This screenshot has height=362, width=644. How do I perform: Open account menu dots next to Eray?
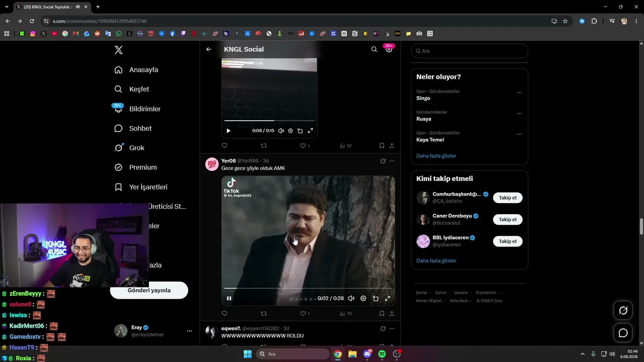pyautogui.click(x=190, y=331)
